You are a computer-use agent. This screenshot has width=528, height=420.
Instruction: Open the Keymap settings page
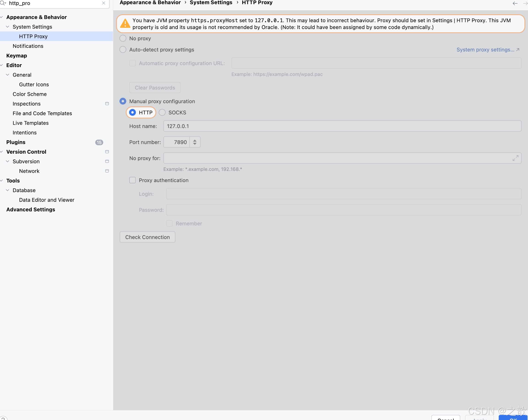click(x=16, y=56)
